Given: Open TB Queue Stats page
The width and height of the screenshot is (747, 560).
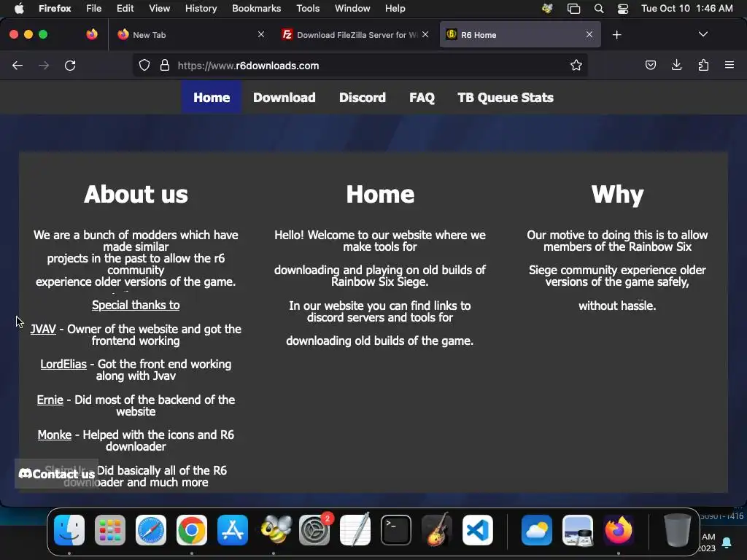Looking at the screenshot, I should tap(506, 98).
